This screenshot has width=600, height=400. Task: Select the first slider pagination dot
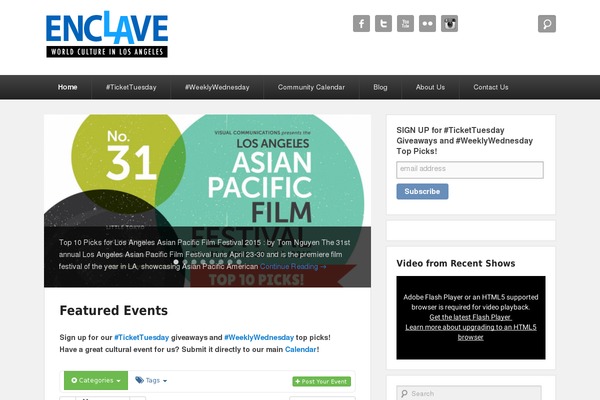pos(176,262)
